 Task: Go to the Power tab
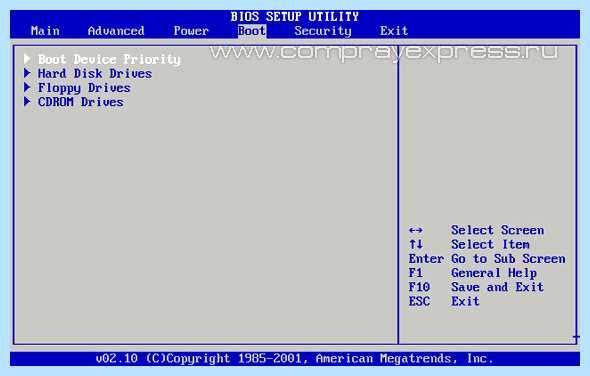pyautogui.click(x=191, y=30)
